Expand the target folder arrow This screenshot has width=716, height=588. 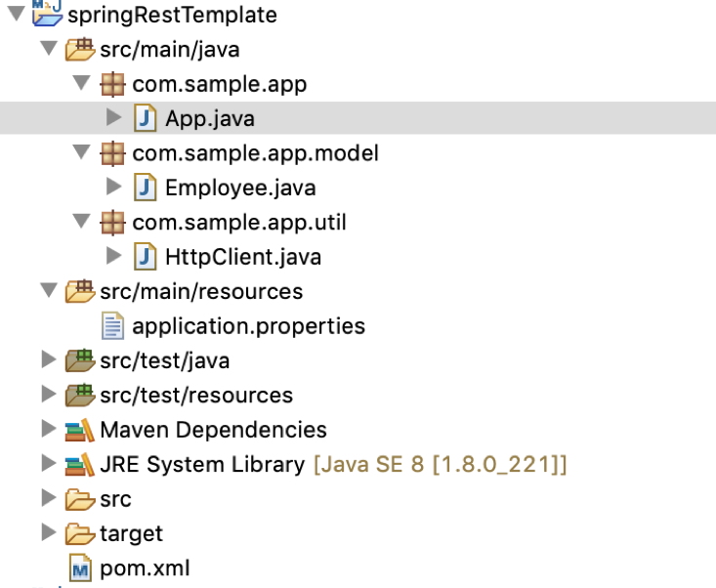(48, 533)
